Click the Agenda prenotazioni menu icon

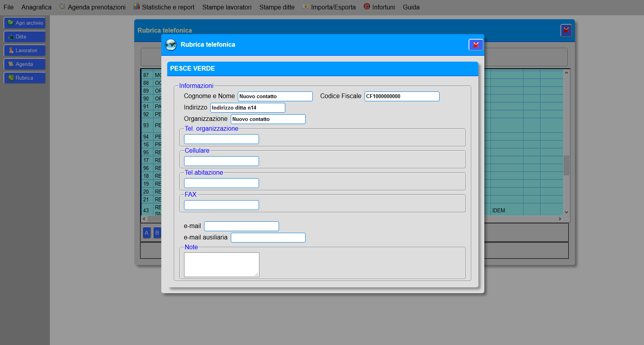point(62,6)
